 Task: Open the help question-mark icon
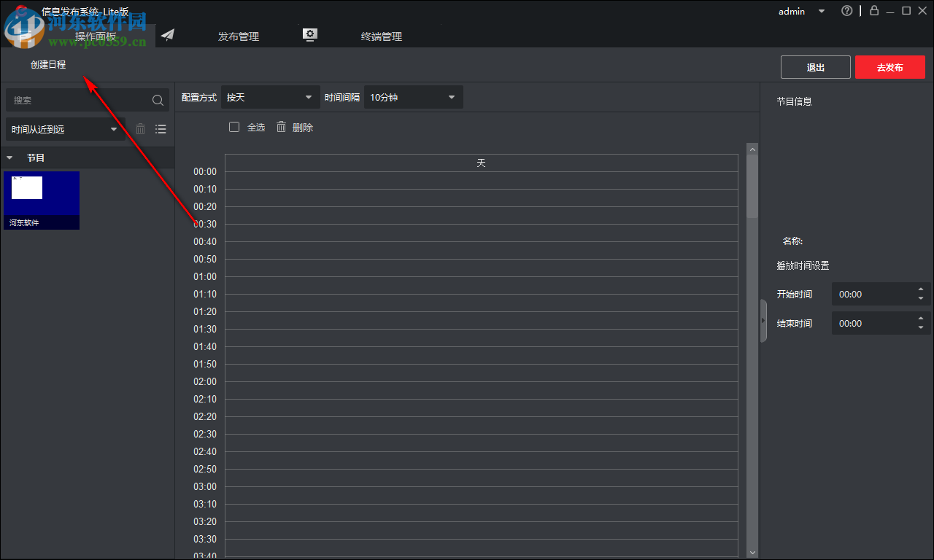click(x=846, y=11)
